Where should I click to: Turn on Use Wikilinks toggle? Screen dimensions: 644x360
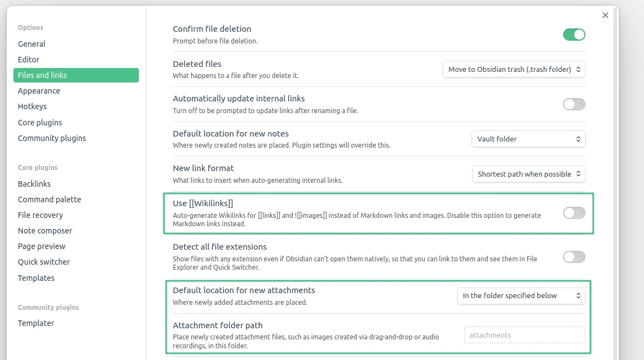[574, 212]
